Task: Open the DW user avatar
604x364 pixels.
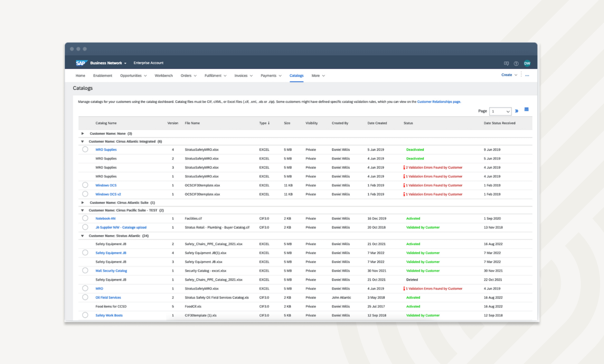Action: coord(527,63)
